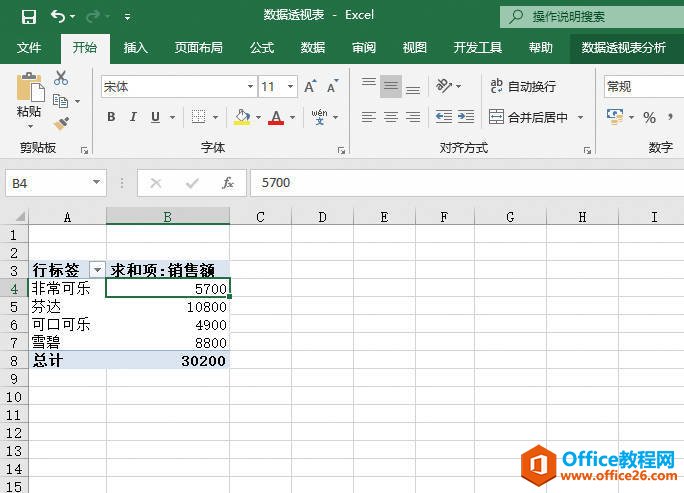Click the Save icon in title bar
Screen dimensions: 684x493
coord(29,17)
